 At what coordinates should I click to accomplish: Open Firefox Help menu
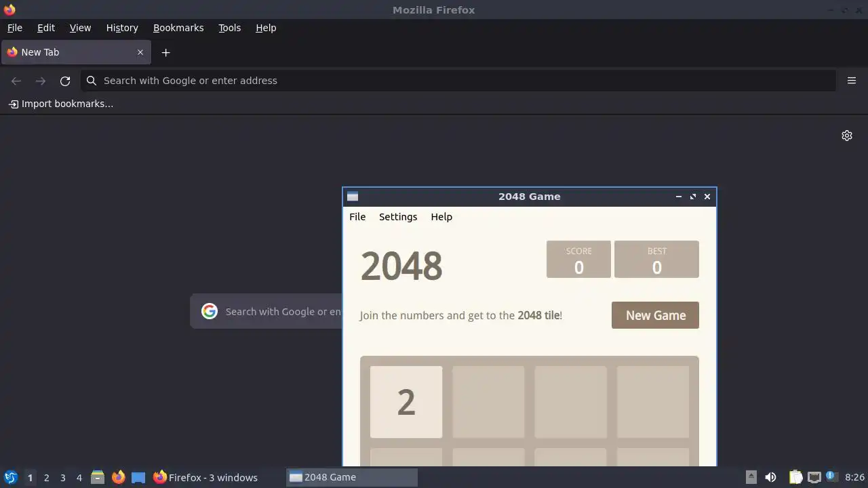tap(266, 28)
